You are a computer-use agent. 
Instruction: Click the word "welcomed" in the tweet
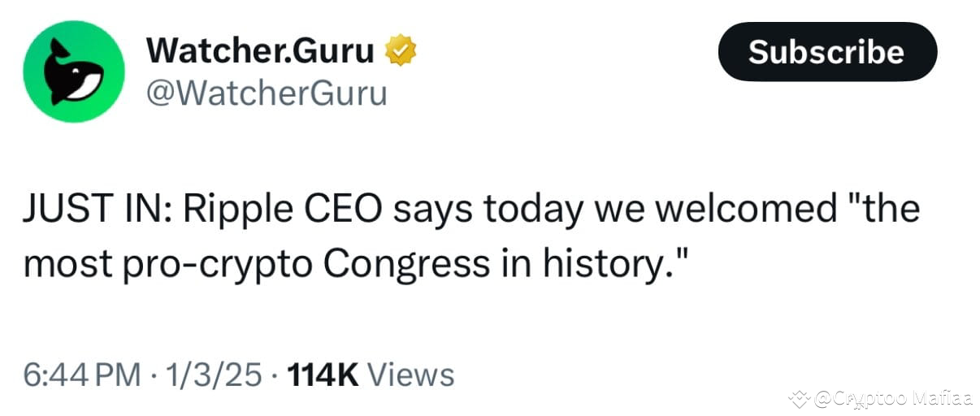[x=746, y=210]
